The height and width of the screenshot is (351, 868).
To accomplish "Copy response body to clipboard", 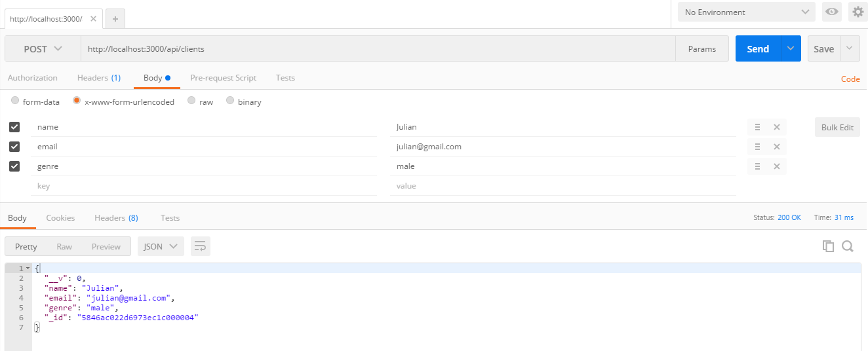I will point(829,246).
